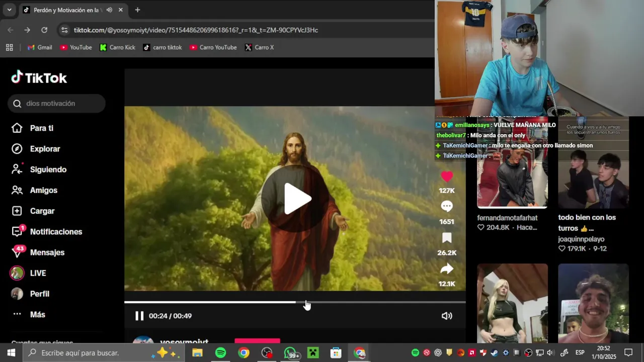
Task: Open fernandamotafarhat profile link
Action: coord(507,218)
